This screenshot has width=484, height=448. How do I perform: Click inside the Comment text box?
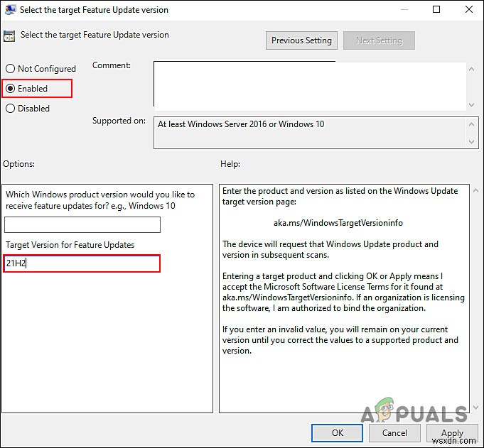point(310,85)
